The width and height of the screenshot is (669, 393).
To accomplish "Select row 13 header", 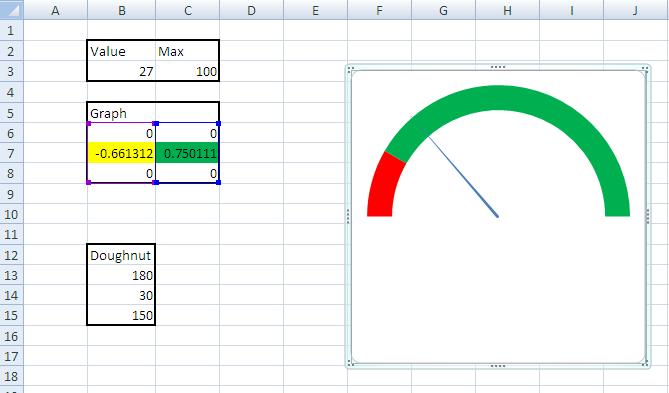I will [12, 275].
